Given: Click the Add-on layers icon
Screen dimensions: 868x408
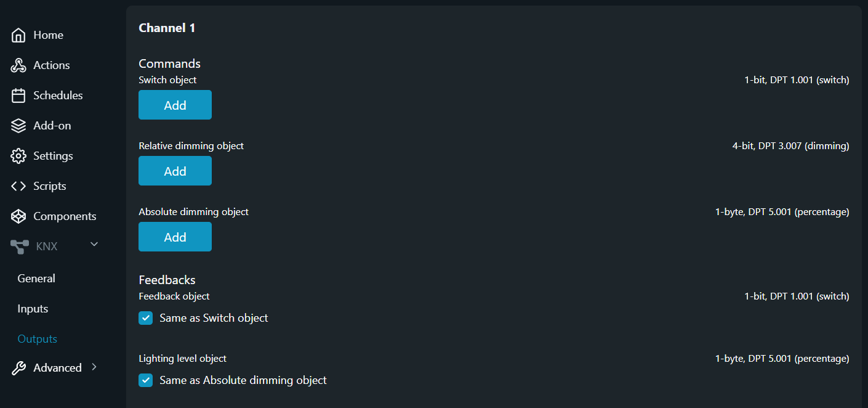Looking at the screenshot, I should (18, 126).
